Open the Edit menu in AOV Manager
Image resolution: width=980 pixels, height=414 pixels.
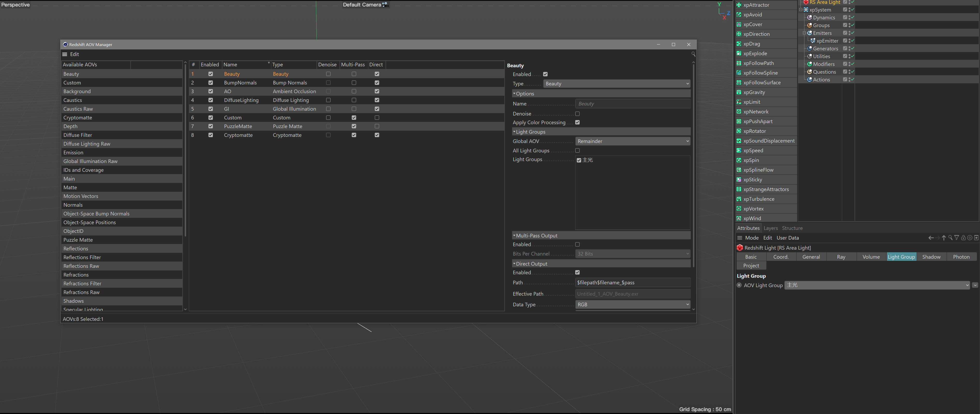click(x=74, y=54)
